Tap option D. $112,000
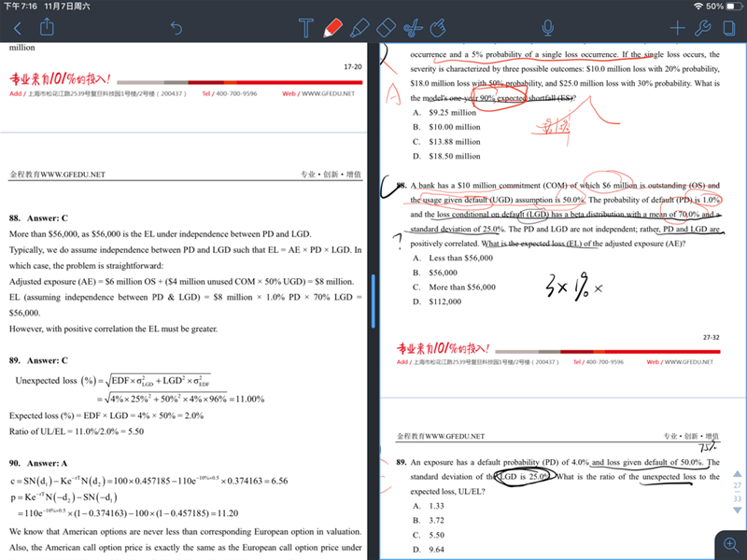The image size is (747, 560). click(437, 301)
